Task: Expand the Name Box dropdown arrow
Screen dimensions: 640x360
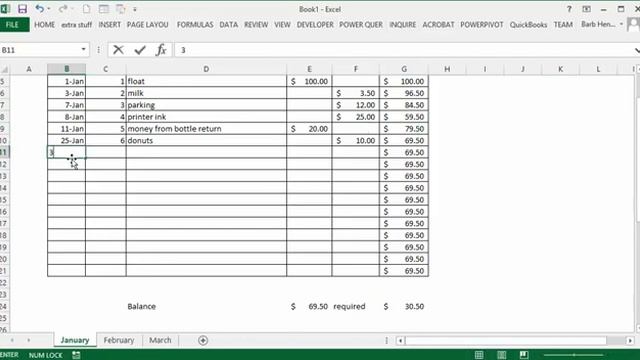Action: coord(84,49)
